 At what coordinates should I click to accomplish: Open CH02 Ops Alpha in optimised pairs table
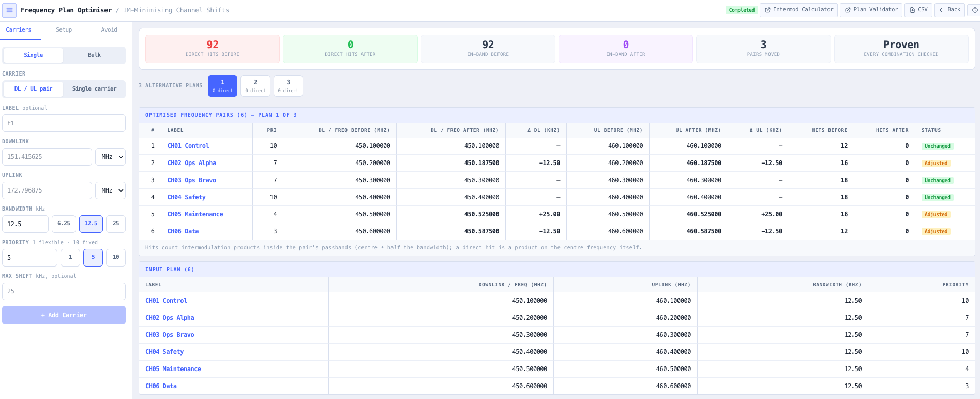[192, 164]
